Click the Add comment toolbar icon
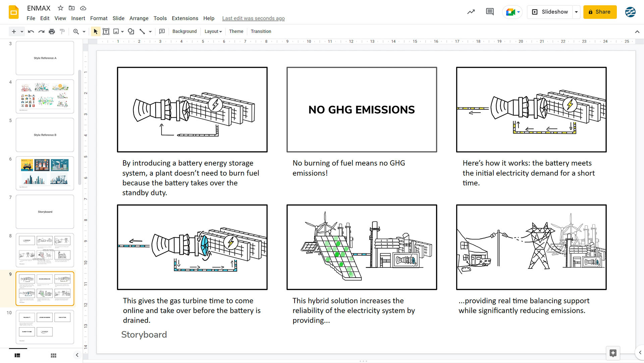This screenshot has height=363, width=644. [x=162, y=32]
